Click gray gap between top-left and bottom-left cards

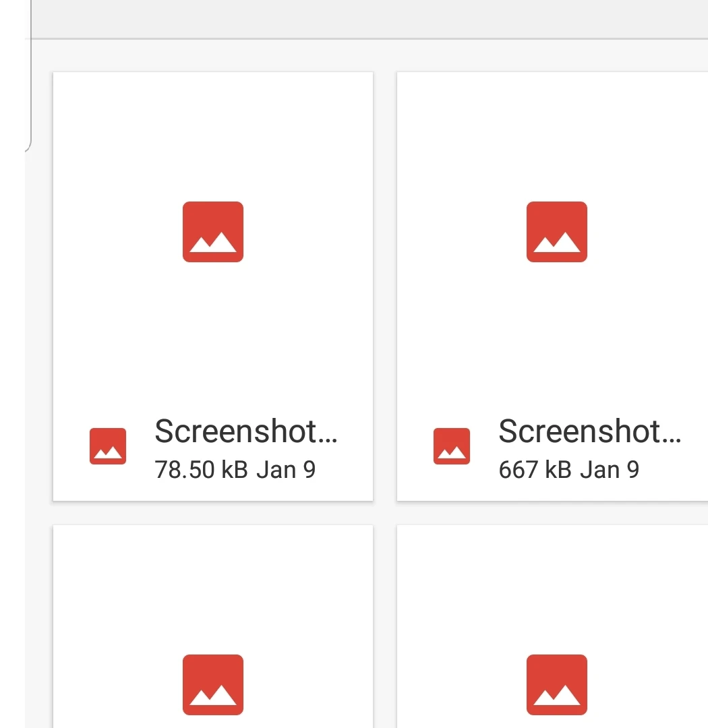(x=212, y=514)
